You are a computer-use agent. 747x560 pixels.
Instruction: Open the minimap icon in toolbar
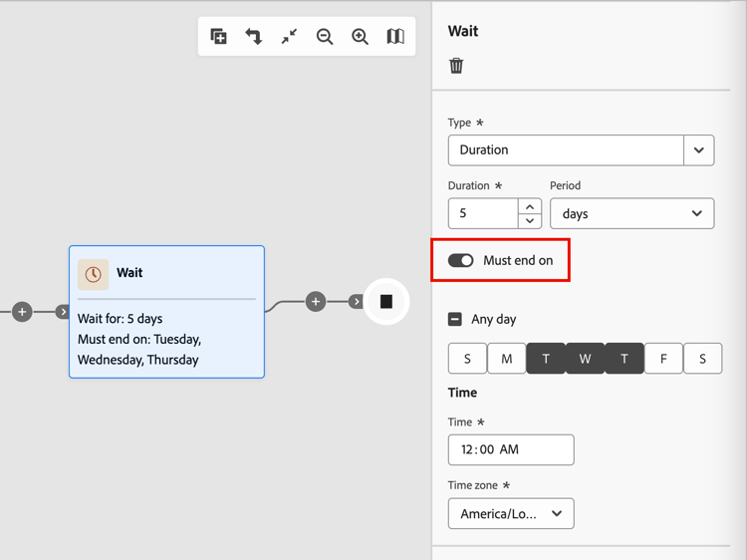[x=395, y=36]
